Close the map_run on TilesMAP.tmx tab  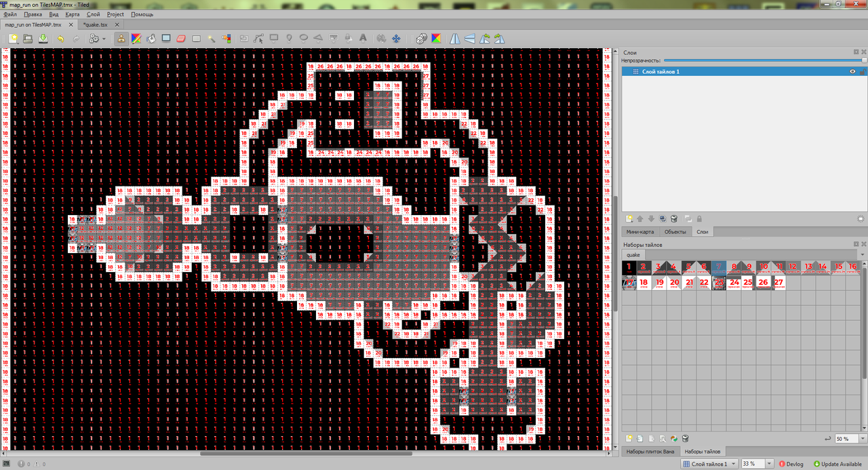[71, 24]
